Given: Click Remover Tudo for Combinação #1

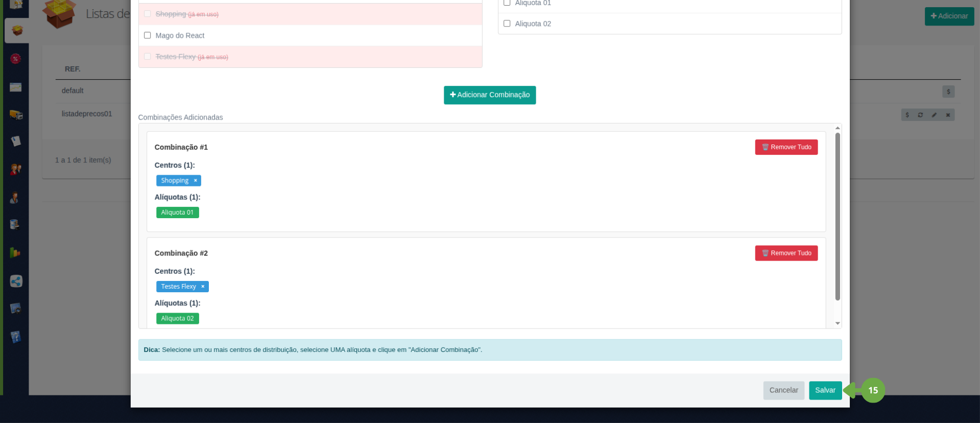Looking at the screenshot, I should [786, 147].
